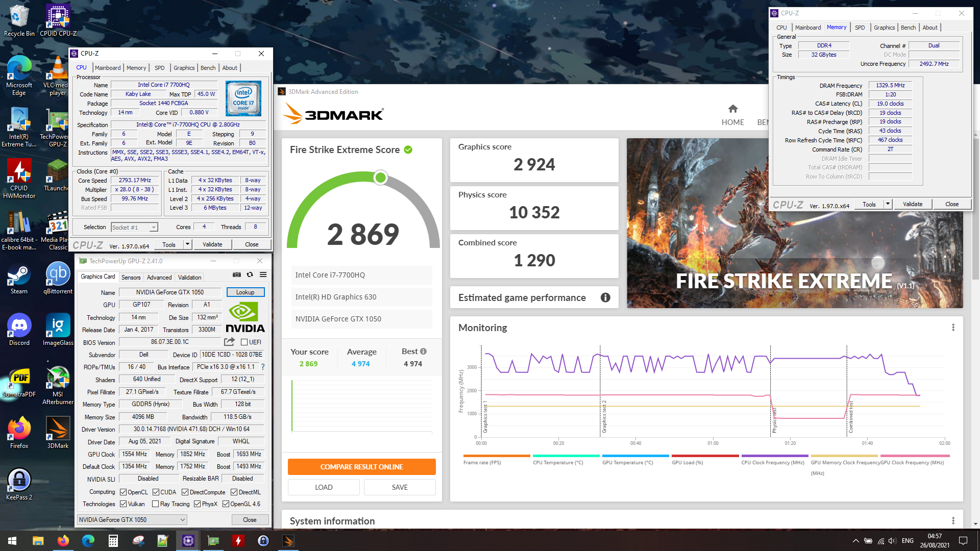Click the SAVE button in 3DMark

[400, 487]
